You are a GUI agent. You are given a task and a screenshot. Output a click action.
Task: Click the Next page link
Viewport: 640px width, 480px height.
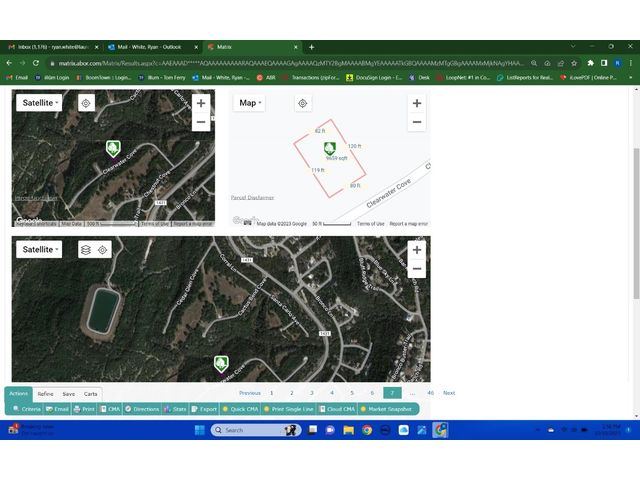tap(449, 393)
